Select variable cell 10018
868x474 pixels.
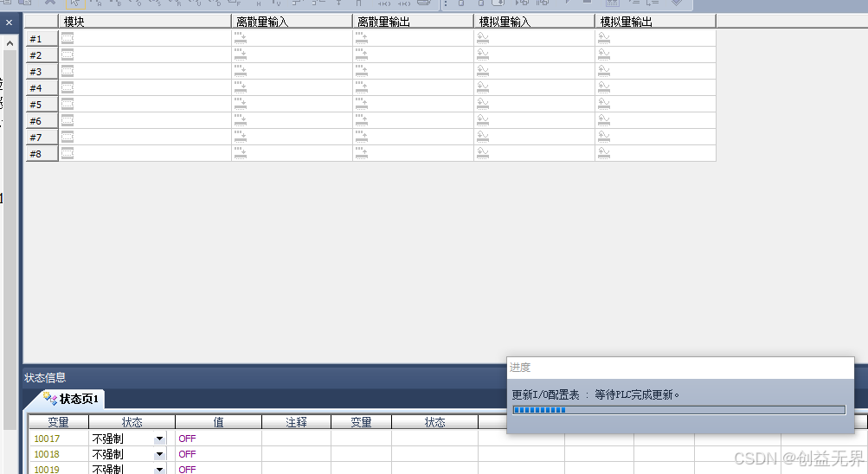[59, 454]
